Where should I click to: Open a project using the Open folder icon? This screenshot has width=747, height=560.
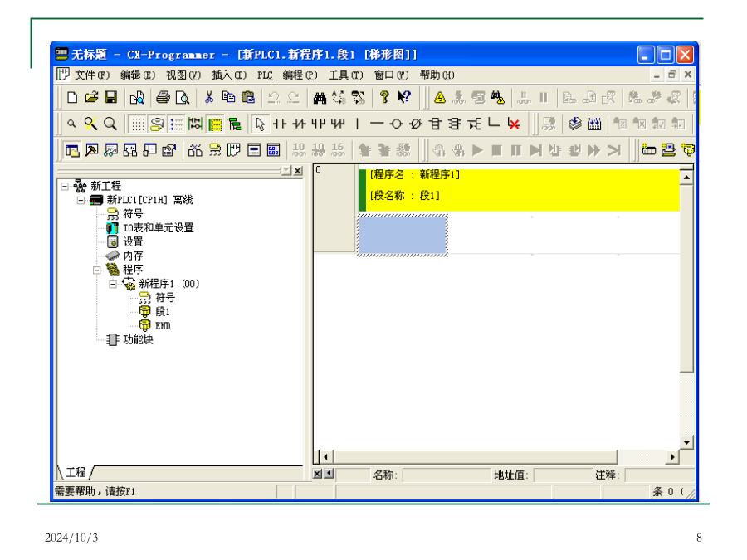pos(91,98)
